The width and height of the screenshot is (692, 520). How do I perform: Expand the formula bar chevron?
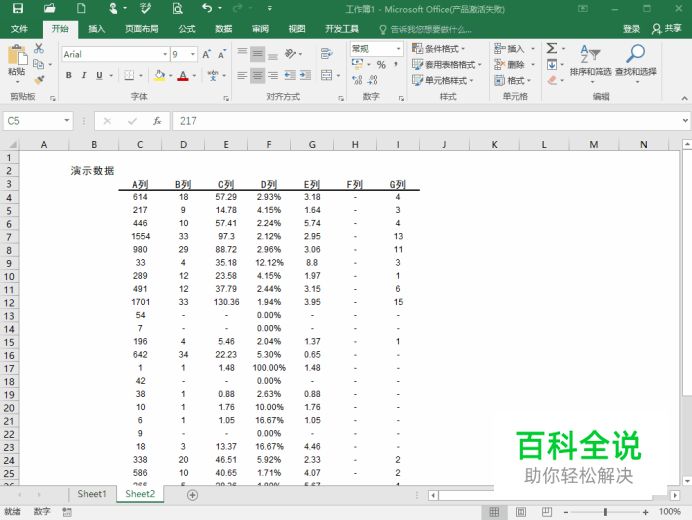[685, 121]
